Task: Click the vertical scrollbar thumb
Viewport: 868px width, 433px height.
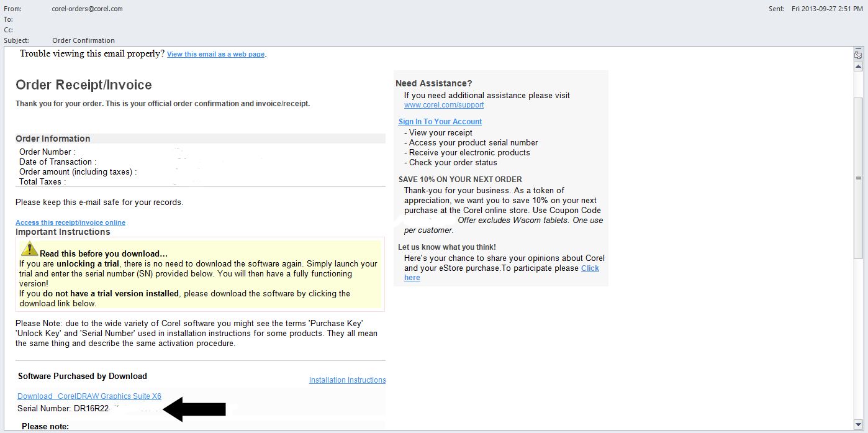Action: point(858,177)
